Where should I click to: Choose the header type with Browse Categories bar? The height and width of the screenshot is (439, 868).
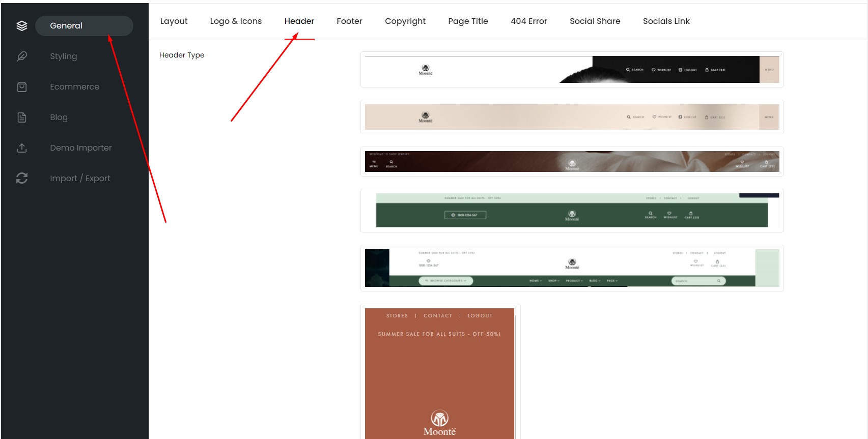click(572, 268)
